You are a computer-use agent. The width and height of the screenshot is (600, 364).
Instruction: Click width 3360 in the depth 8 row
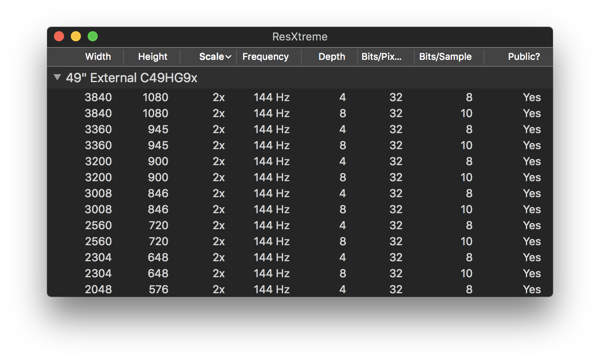(x=98, y=145)
